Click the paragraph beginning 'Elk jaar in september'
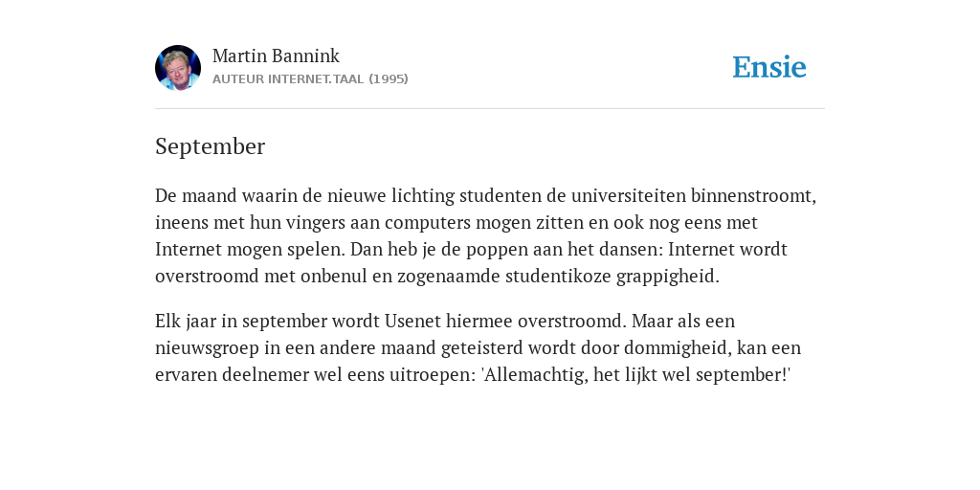The height and width of the screenshot is (490, 980). [479, 347]
